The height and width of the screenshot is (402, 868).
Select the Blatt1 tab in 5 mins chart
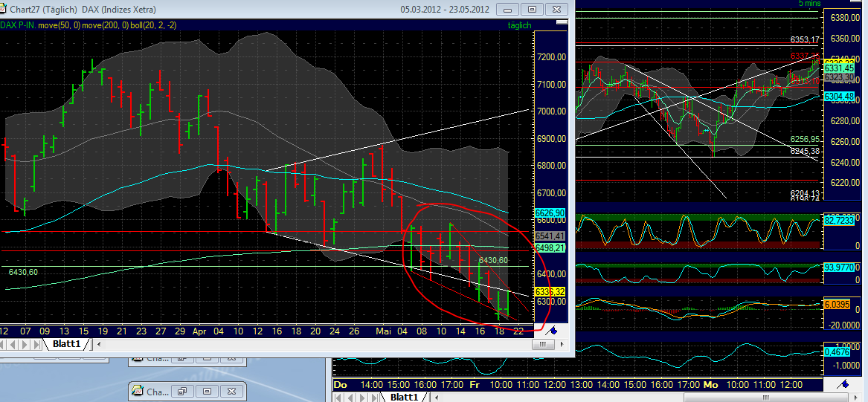point(404,397)
